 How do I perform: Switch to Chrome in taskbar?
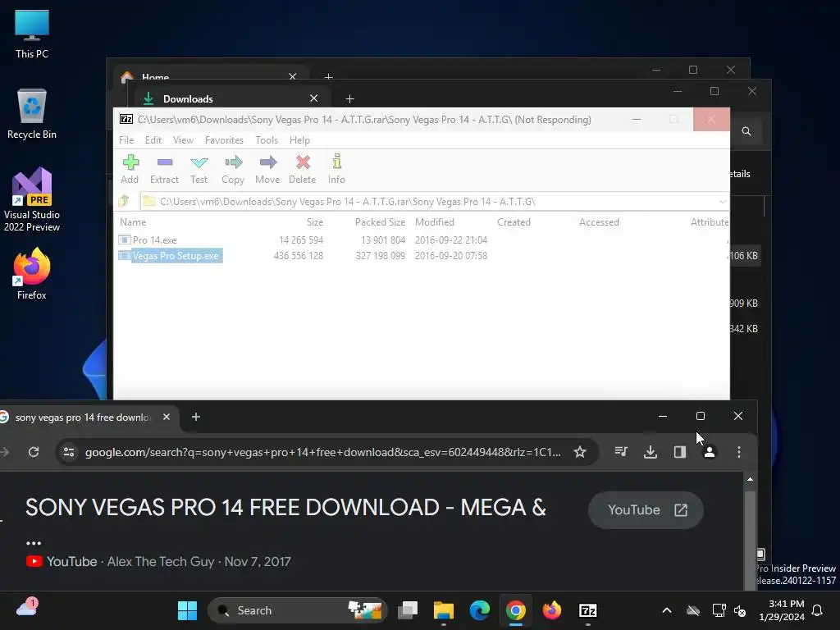[x=515, y=610]
